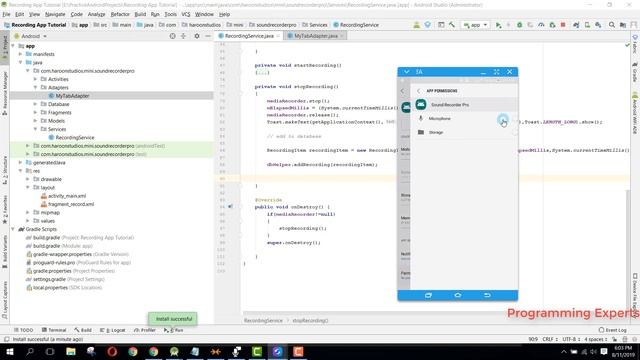The width and height of the screenshot is (640, 360).
Task: Open Task View on the taskbar
Action: [50, 351]
